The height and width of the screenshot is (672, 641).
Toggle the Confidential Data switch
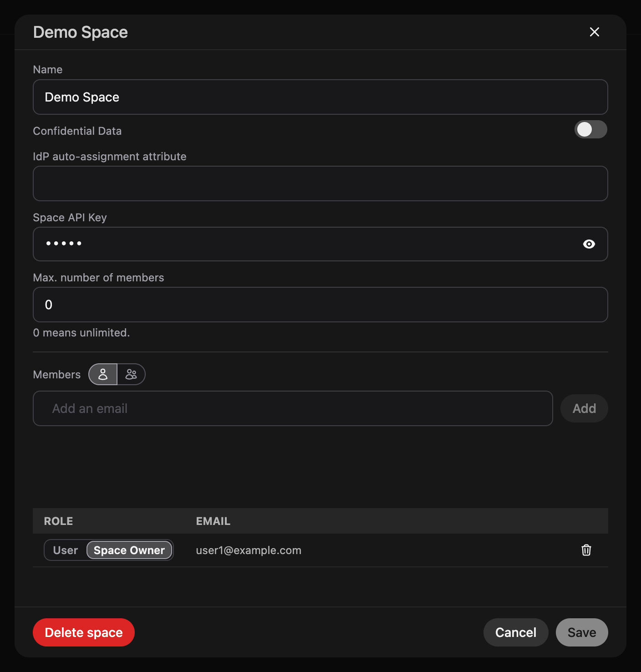pos(590,129)
